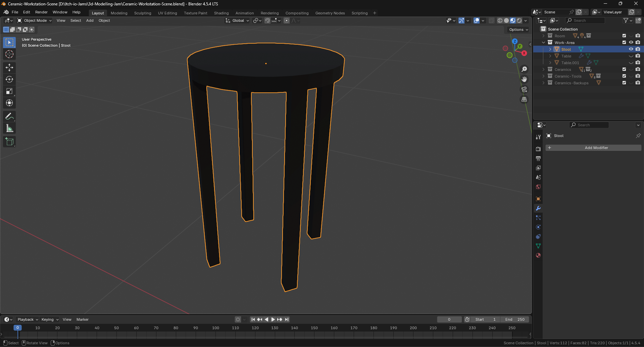Hide the Stool object in outliner
644x347 pixels.
631,49
